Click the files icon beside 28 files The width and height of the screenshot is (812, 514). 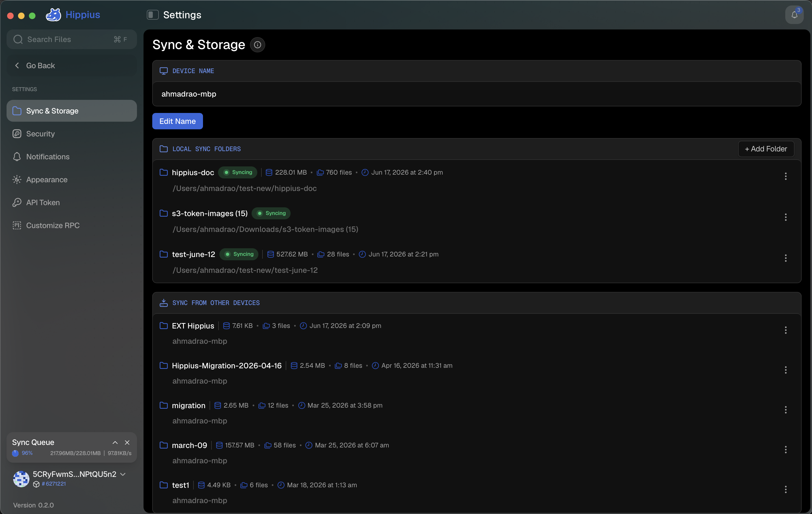pos(321,254)
